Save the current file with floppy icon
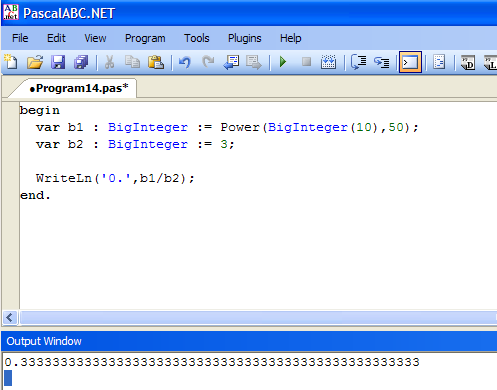497x390 pixels. click(58, 62)
